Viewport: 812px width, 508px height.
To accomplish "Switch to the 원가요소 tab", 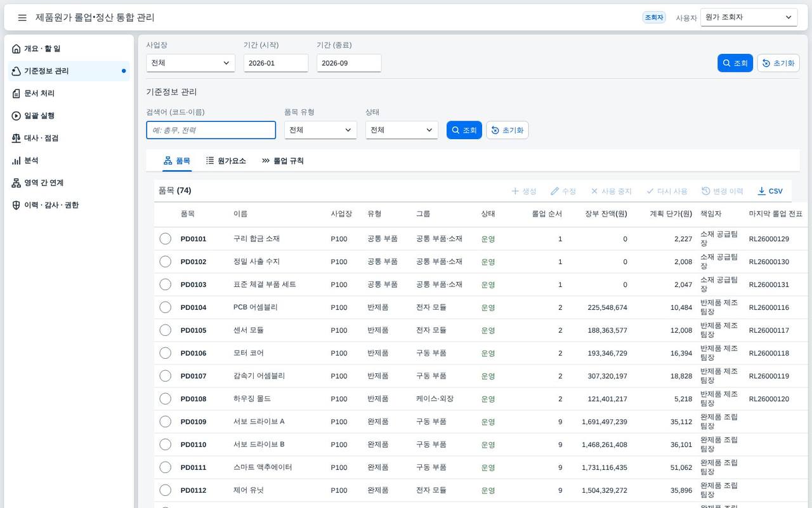I will (x=226, y=161).
